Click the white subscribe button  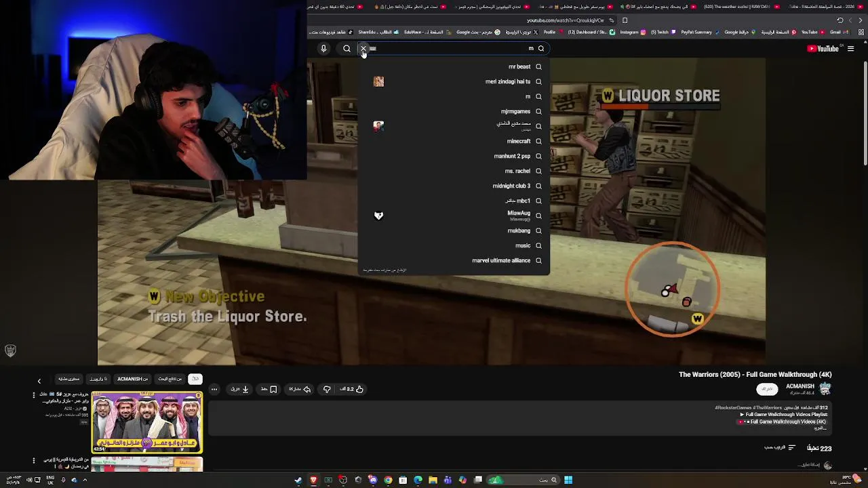(767, 389)
